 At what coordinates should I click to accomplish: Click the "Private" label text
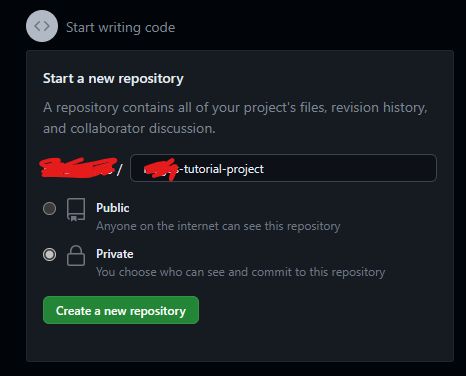coord(115,254)
